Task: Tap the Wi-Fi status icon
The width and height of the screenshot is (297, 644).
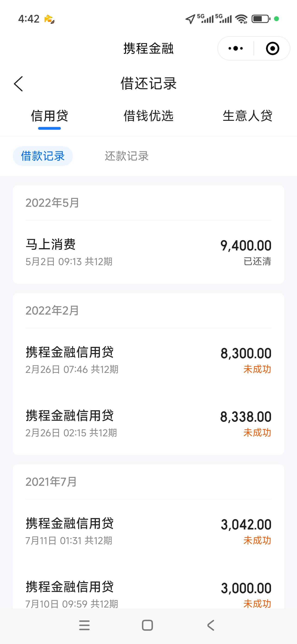Action: pyautogui.click(x=241, y=19)
